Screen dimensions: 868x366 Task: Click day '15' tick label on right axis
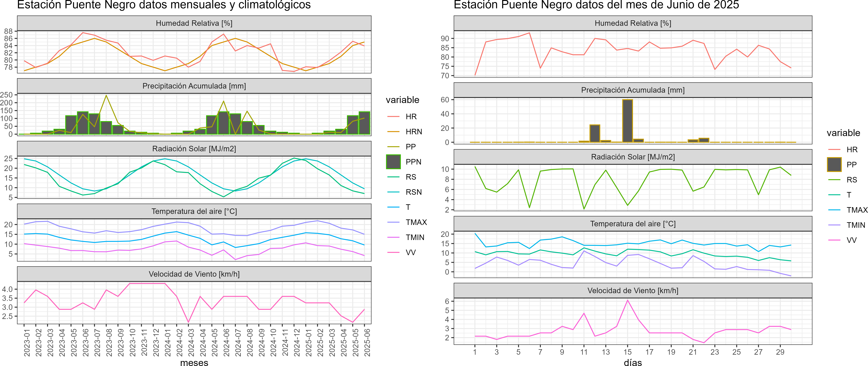[x=627, y=352]
